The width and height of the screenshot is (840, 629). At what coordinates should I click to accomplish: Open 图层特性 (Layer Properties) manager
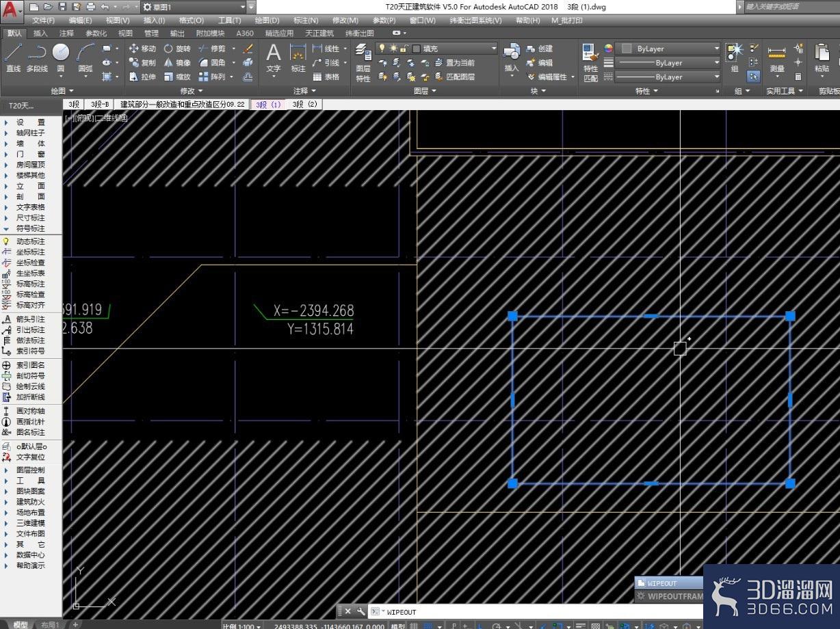(x=363, y=63)
